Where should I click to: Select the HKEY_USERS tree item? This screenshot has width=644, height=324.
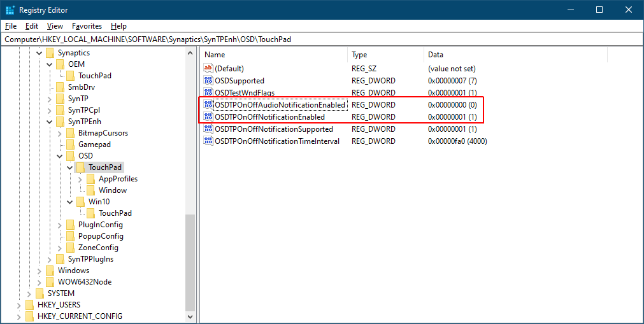coord(59,305)
